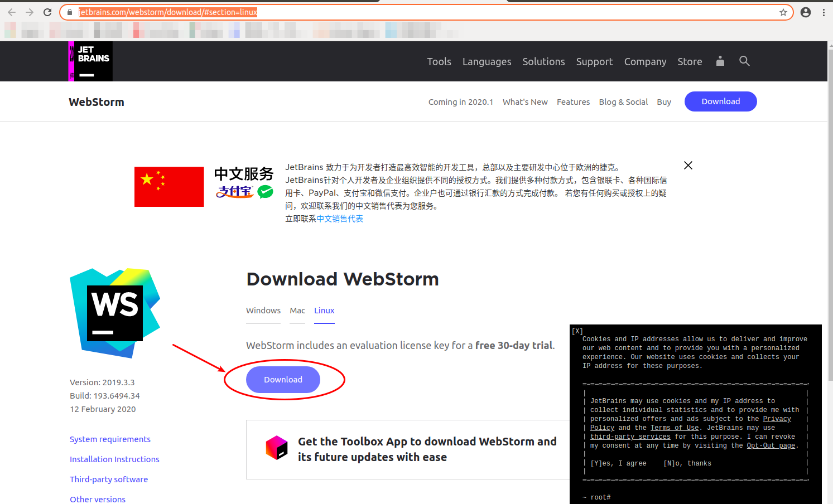
Task: Open the browser profile avatar
Action: (x=805, y=12)
